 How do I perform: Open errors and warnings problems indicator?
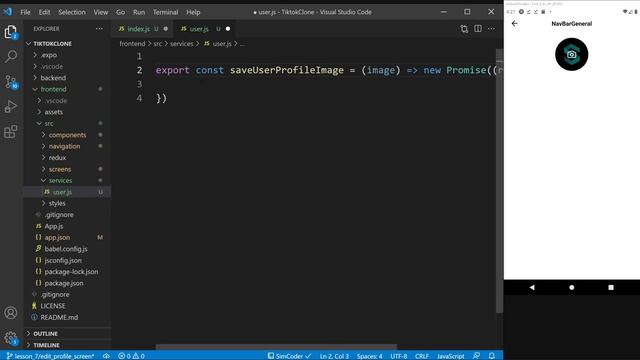pos(131,356)
